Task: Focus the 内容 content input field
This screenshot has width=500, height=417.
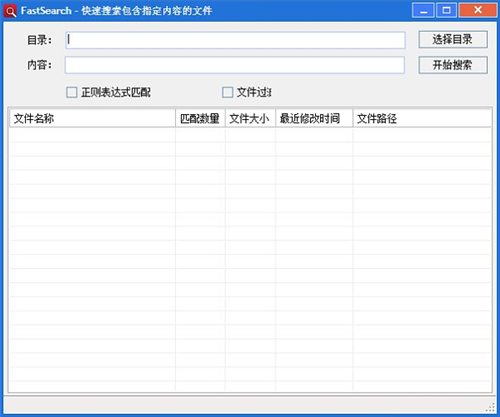Action: click(235, 65)
